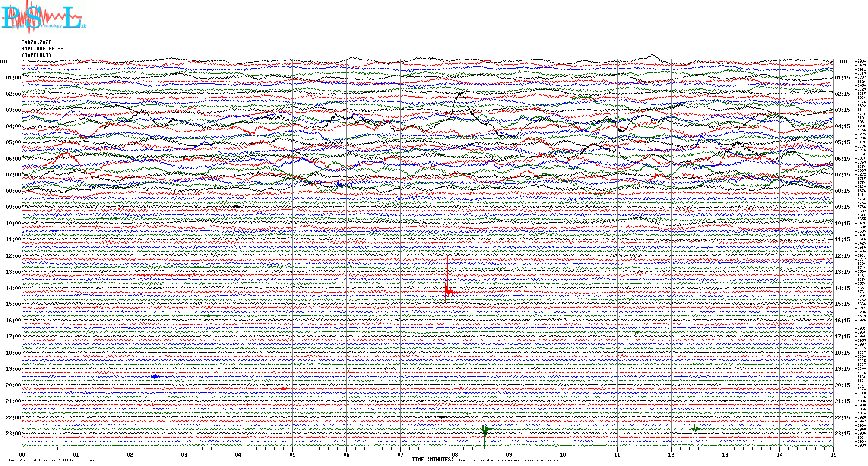
Task: Click the Feb20,2026 date label
Action: click(x=36, y=42)
